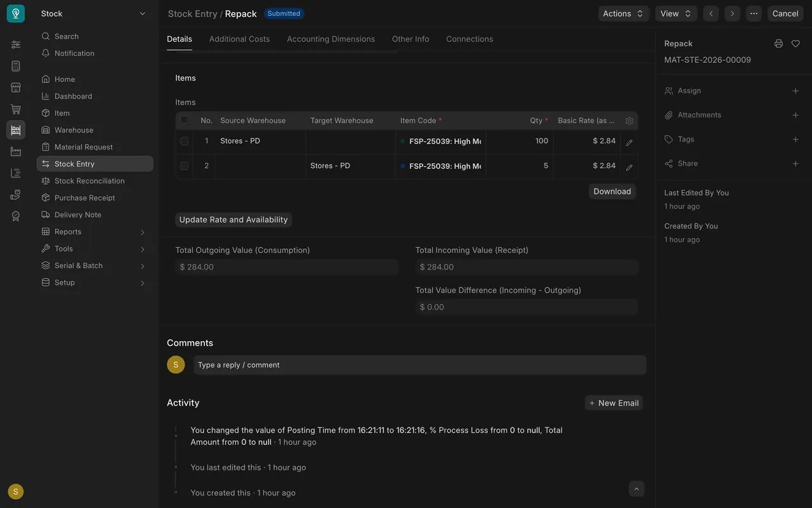812x508 pixels.
Task: Open the calculator-icon module in the left rail
Action: 16,66
